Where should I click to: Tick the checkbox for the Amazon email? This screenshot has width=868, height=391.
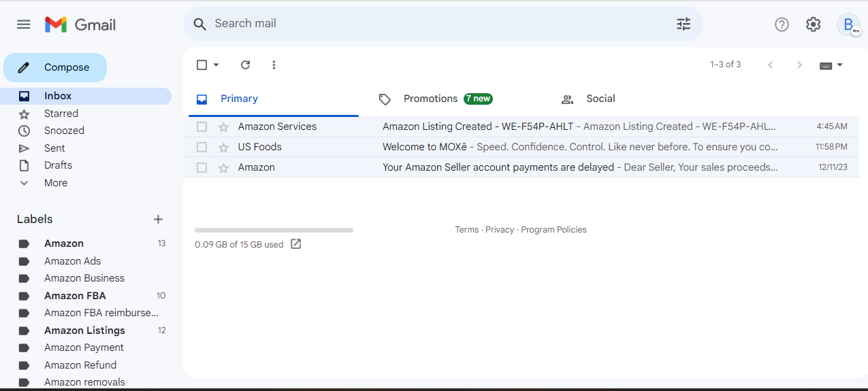click(202, 167)
